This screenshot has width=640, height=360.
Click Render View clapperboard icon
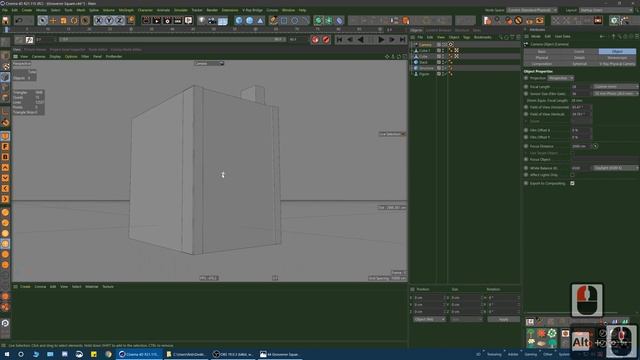coord(146,20)
